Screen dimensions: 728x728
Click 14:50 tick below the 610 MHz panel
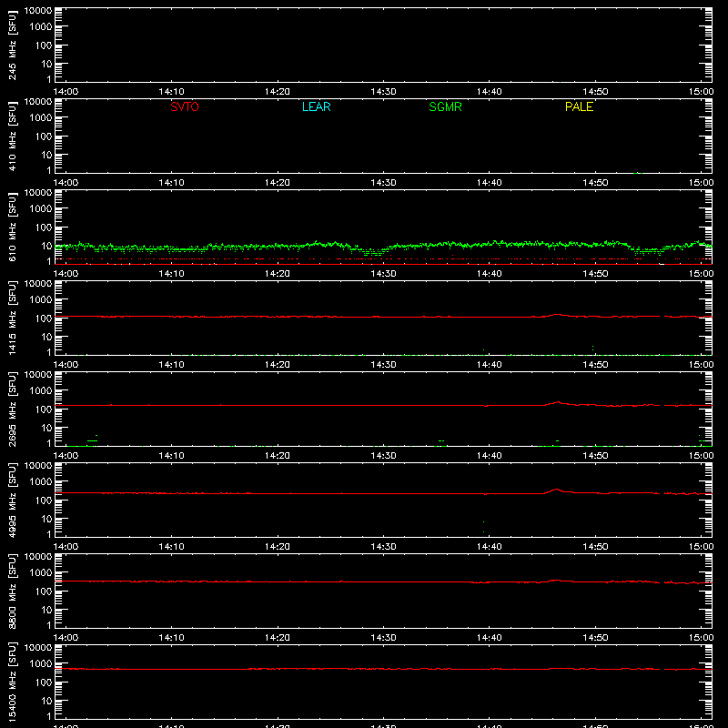pyautogui.click(x=595, y=274)
